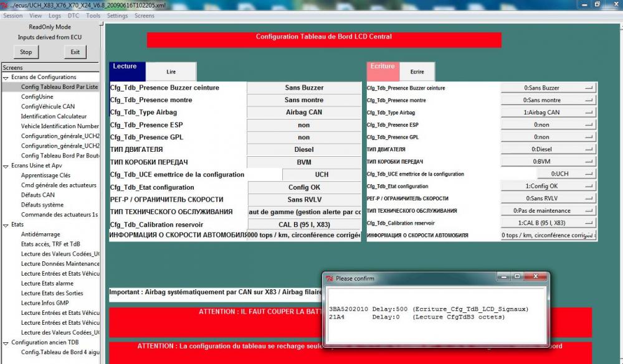The width and height of the screenshot is (623, 364).
Task: Click the Lire read button
Action: coord(171,72)
